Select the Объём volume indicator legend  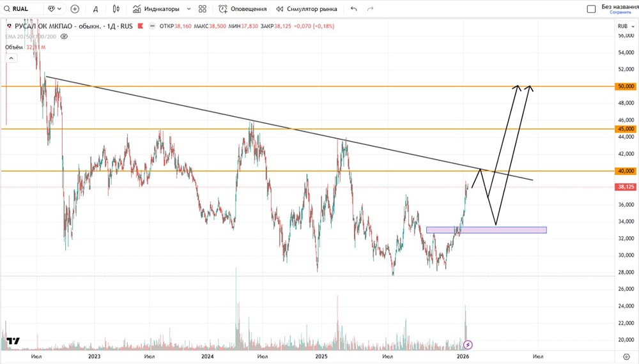click(x=14, y=47)
